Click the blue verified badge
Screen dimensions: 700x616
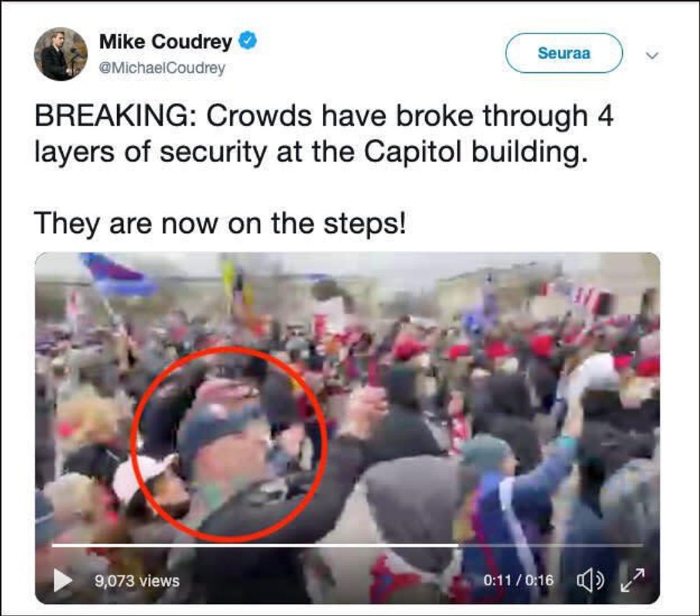pos(248,41)
